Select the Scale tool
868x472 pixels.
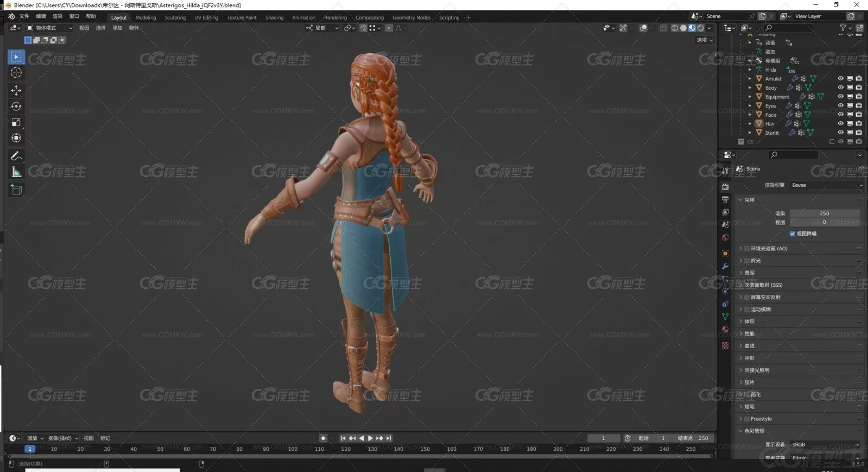click(16, 122)
